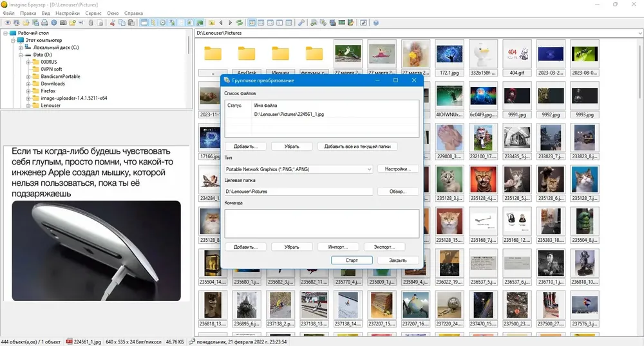Go forward using the right arrow toolbar icon

[x=231, y=23]
